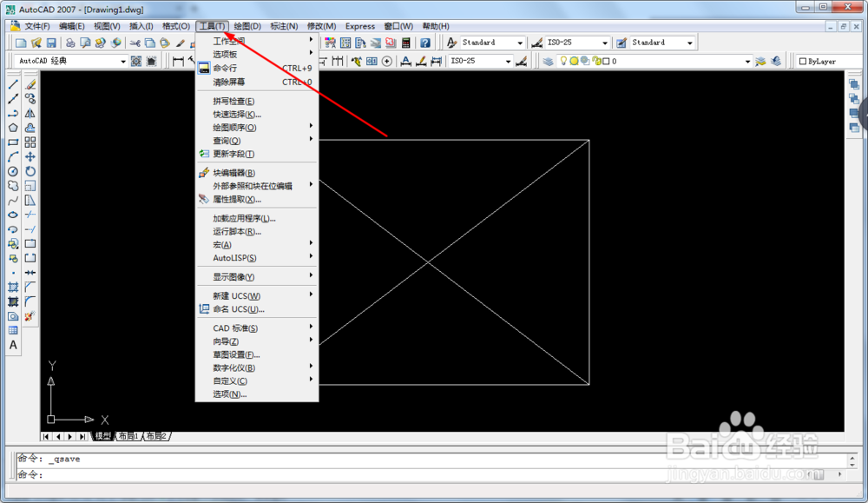Select the Array tool

(x=30, y=142)
